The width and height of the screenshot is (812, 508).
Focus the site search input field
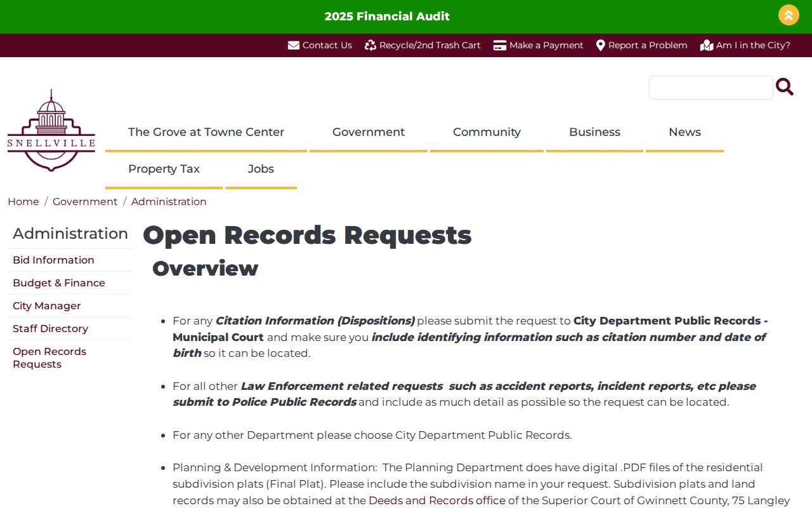711,88
